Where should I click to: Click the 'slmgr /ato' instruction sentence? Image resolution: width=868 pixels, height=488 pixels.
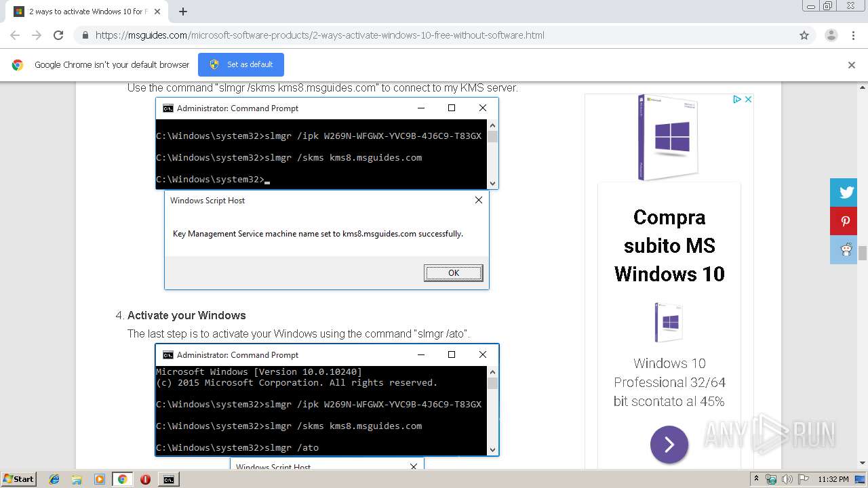point(298,333)
